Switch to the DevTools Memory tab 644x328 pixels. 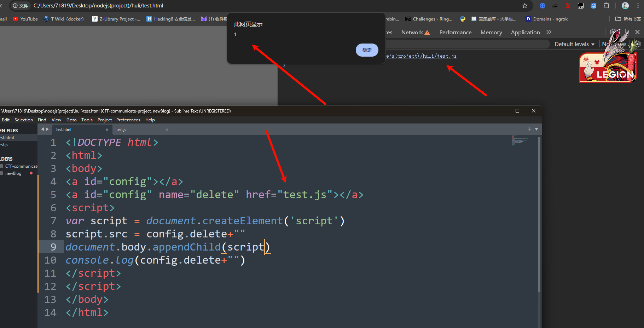[491, 32]
